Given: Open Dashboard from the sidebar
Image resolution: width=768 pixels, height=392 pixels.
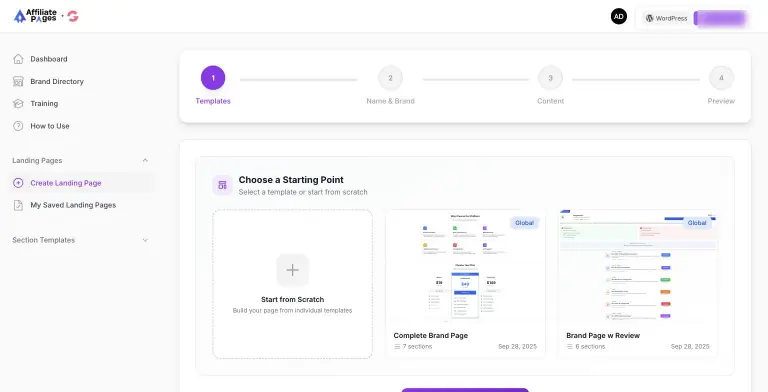Looking at the screenshot, I should click(x=48, y=59).
